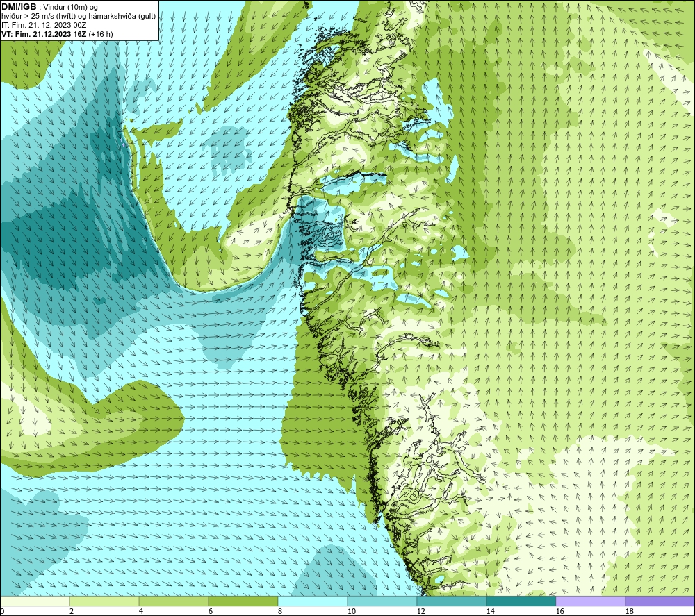
Task: Click the scale label '18'
Action: point(629,612)
